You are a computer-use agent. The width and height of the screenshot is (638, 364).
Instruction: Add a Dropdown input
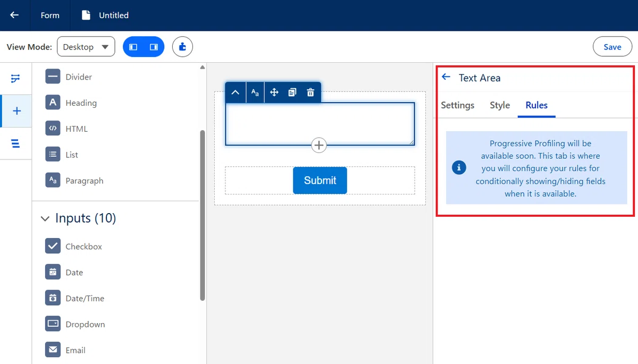pos(75,324)
